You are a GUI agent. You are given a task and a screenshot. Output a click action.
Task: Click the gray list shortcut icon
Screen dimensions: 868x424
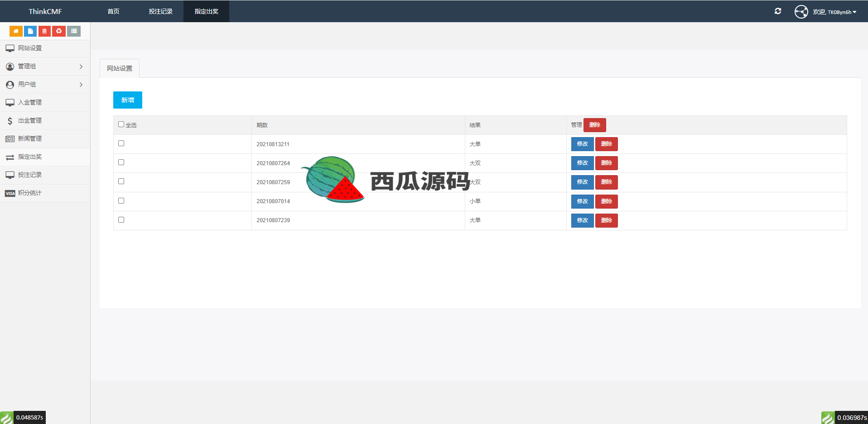click(74, 31)
